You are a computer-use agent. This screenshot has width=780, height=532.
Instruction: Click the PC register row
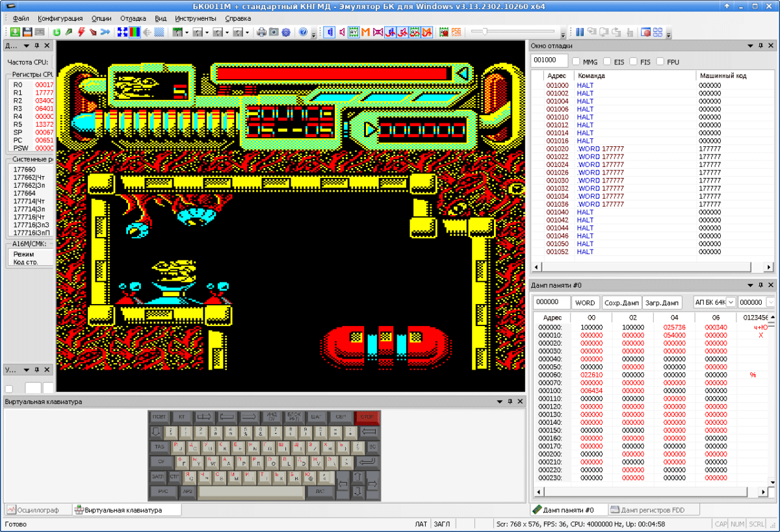click(x=32, y=140)
